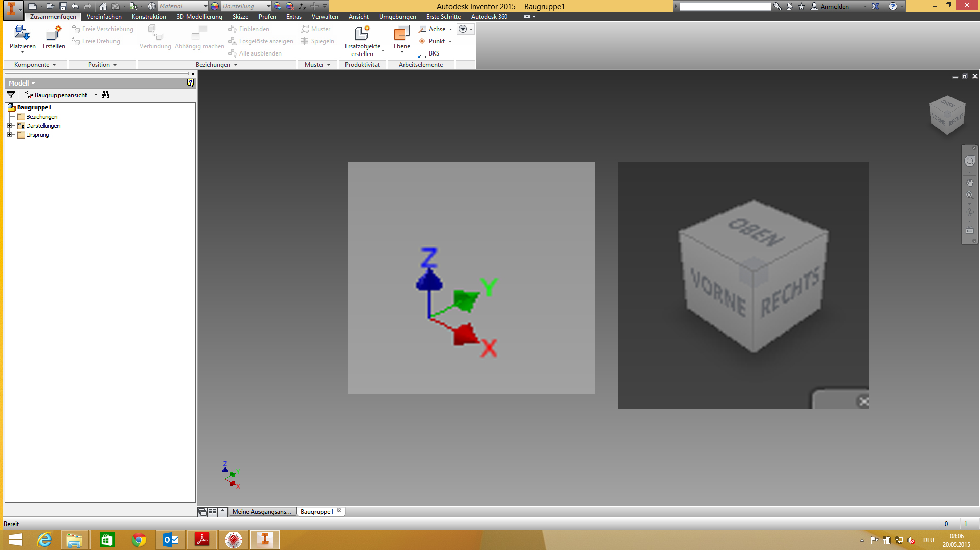Expand the Ursprung folder node

pyautogui.click(x=10, y=135)
